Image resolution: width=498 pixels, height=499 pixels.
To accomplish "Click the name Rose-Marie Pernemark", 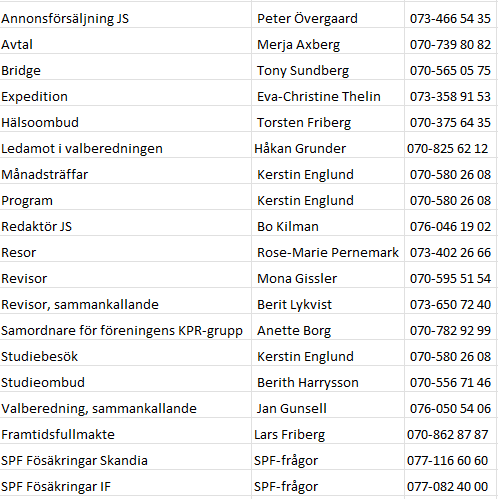I will click(x=328, y=253).
